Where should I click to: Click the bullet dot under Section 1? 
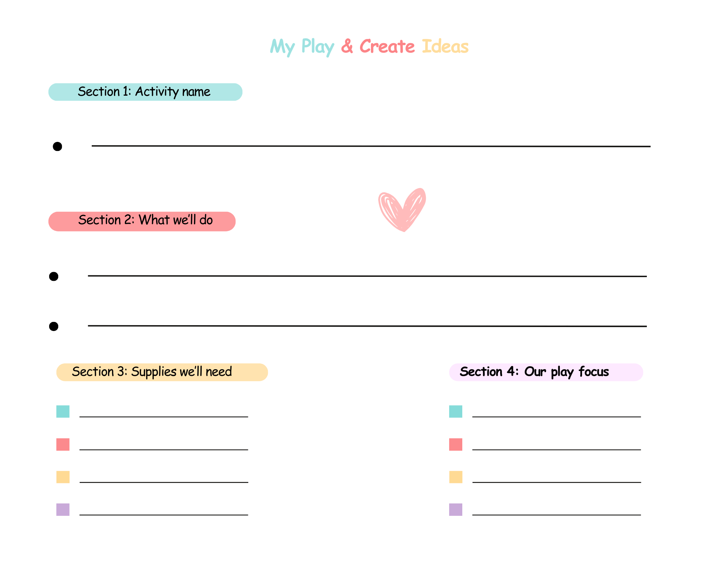click(x=58, y=147)
